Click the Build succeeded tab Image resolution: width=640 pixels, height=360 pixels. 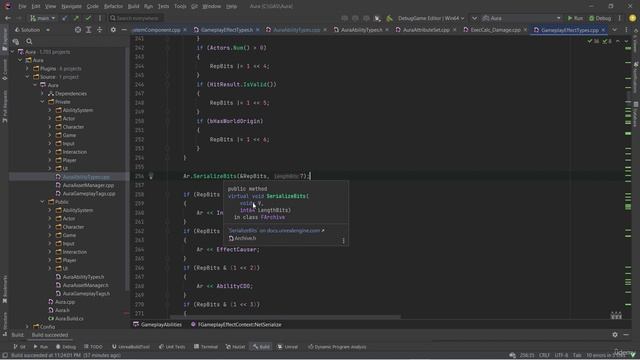[x=50, y=335]
